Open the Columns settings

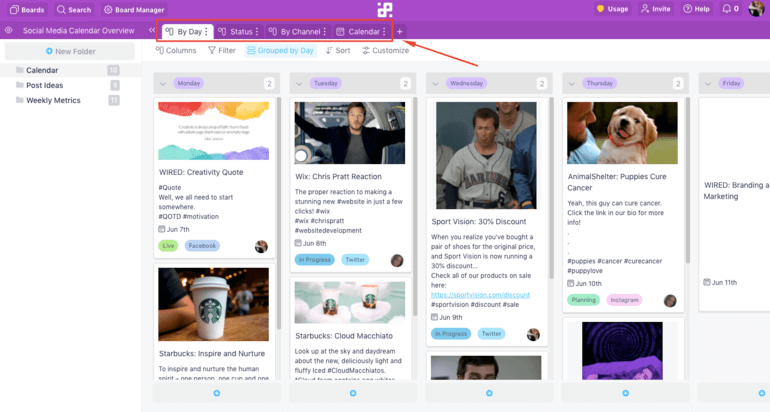pos(176,50)
